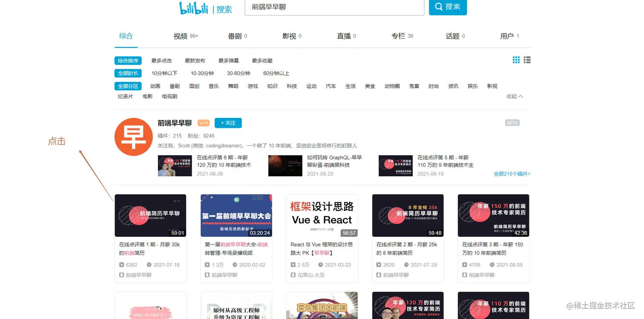This screenshot has height=319, width=644.
Task: Open 在线点评第 5 期 title link
Action: pos(446,161)
